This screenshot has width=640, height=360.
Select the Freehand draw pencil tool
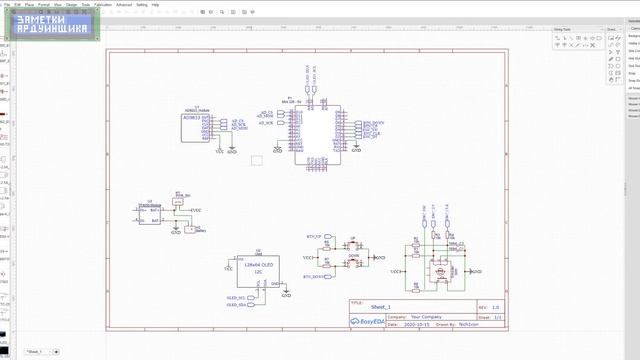pos(611,59)
